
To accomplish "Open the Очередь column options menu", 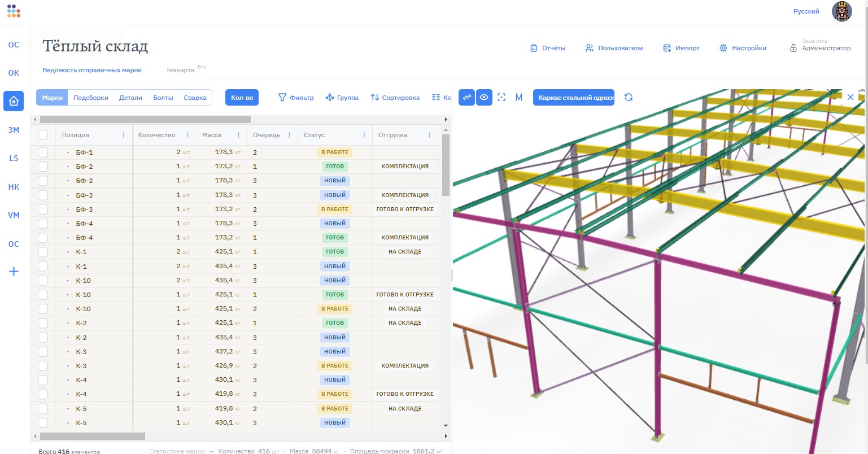I will point(289,135).
